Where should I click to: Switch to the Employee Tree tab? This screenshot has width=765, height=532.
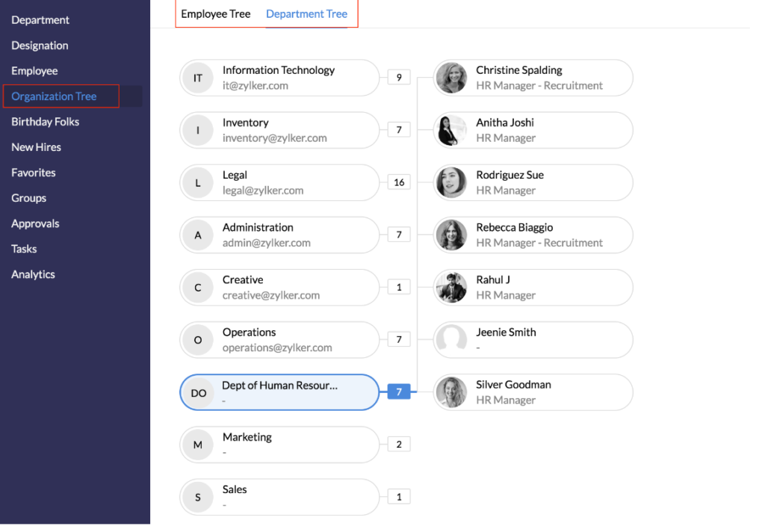(x=215, y=13)
